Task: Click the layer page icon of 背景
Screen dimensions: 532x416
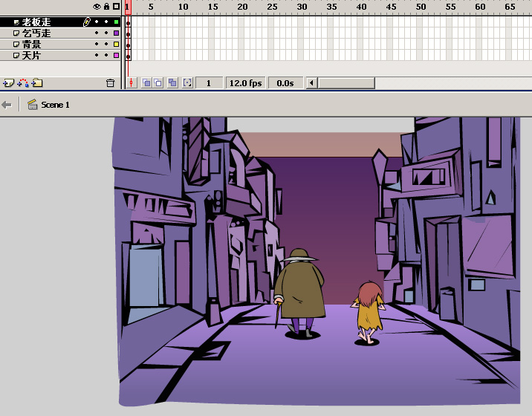Action: 16,44
